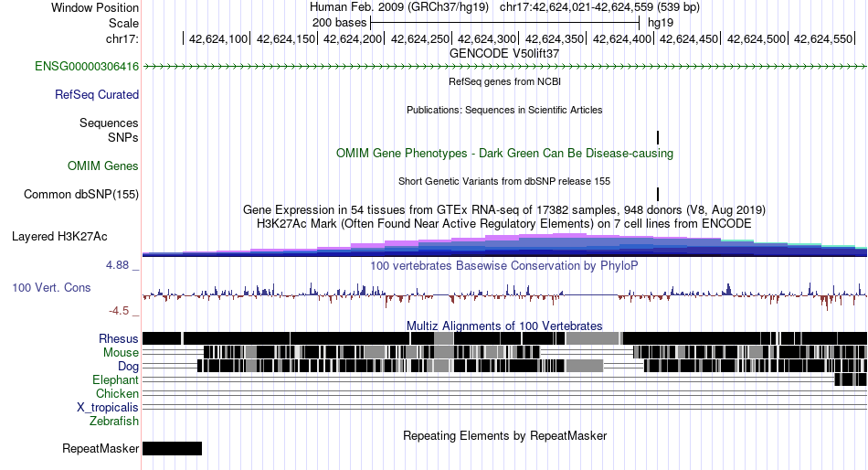This screenshot has width=868, height=470.
Task: Open the RefSeq Curated track label
Action: coord(96,95)
